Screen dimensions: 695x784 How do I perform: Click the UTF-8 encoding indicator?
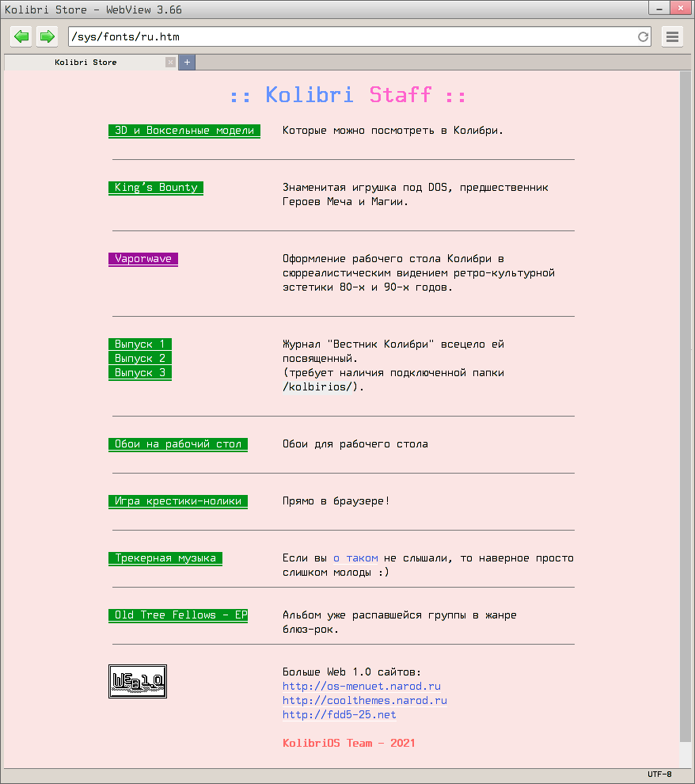[659, 774]
